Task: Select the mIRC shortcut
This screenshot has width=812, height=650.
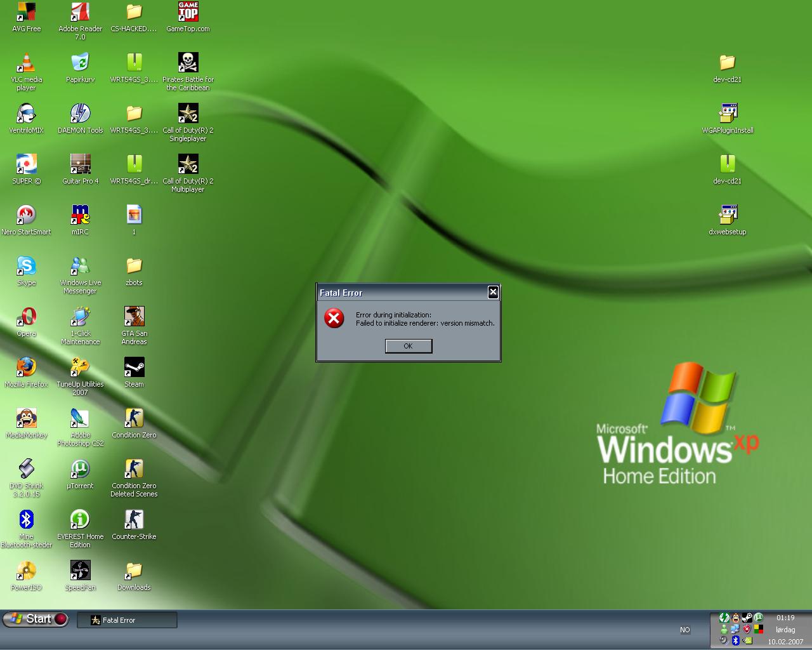Action: (x=80, y=221)
